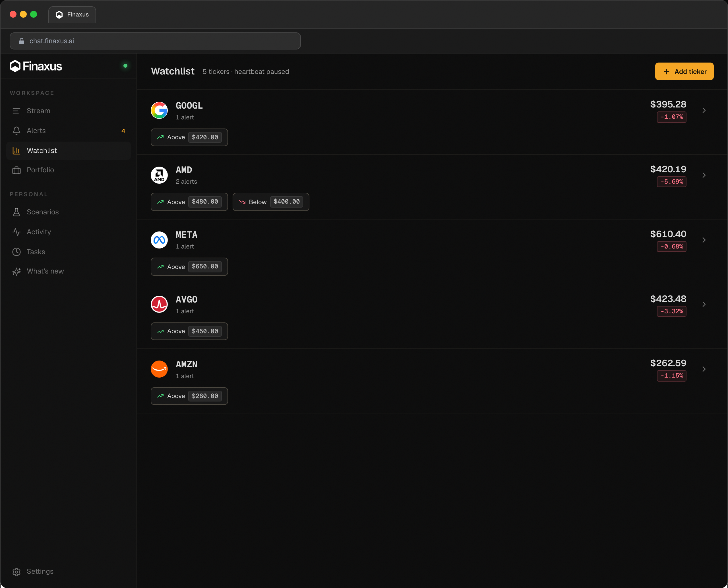Expand the META row chevron
Screen dimensions: 728x588
click(x=704, y=240)
